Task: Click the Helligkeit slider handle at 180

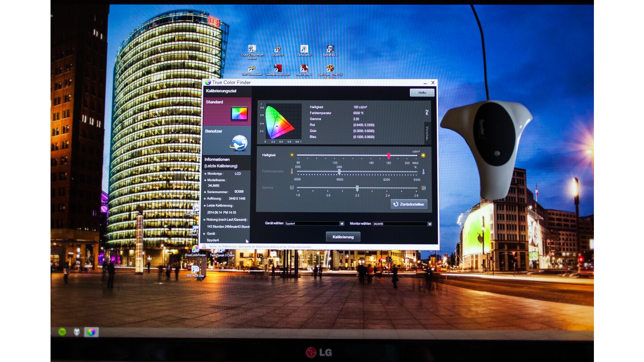Action: (389, 155)
